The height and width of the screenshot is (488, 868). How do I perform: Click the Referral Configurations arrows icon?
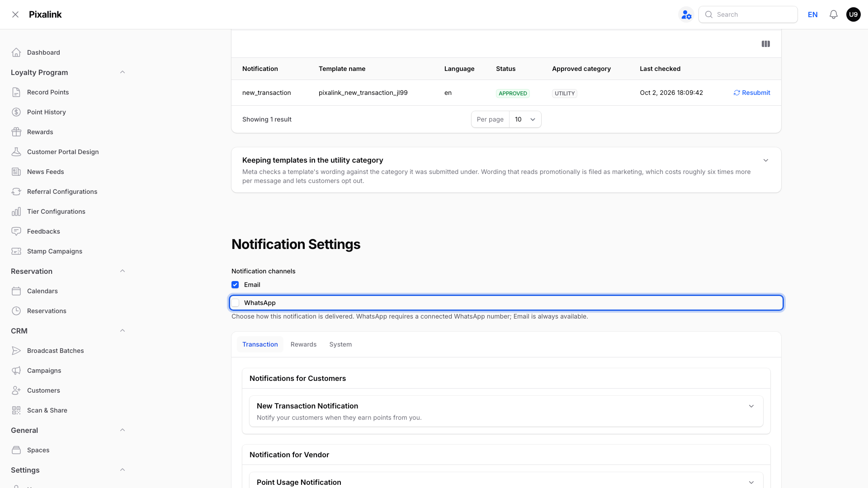point(16,192)
